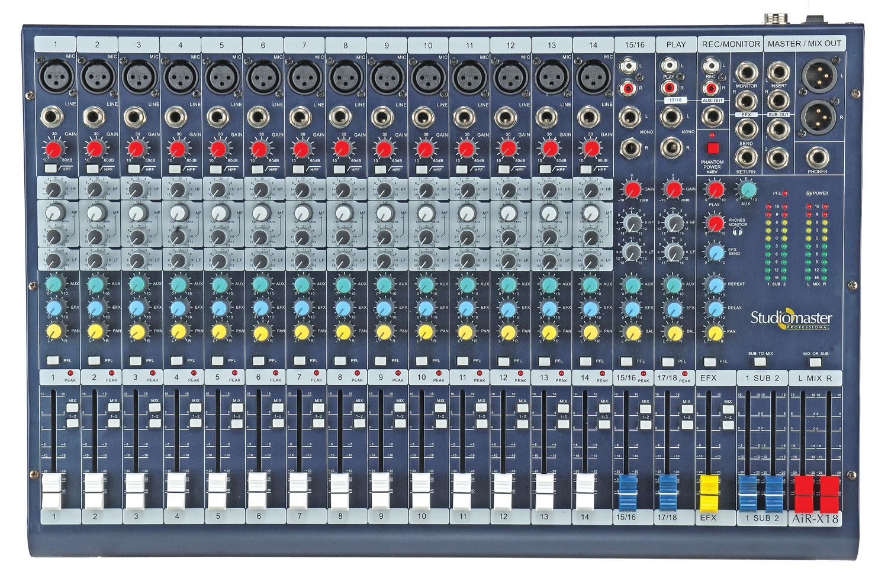Click the blue DELAY effects knob

tap(716, 308)
